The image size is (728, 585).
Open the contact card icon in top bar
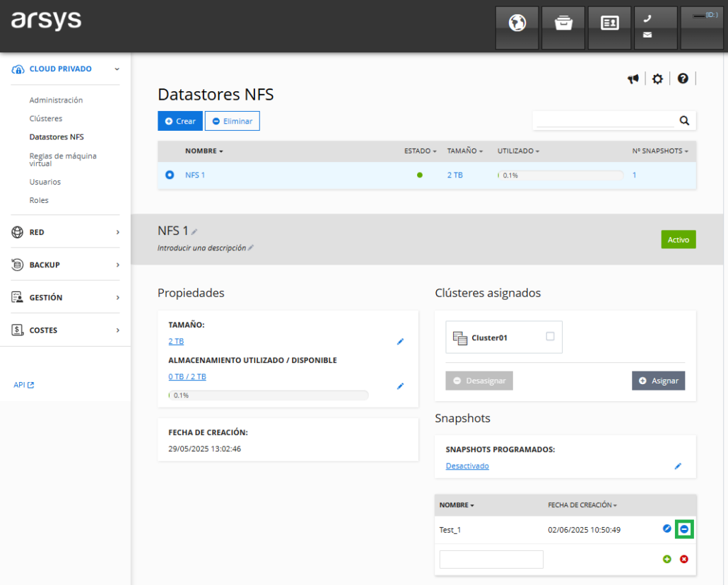(x=609, y=28)
